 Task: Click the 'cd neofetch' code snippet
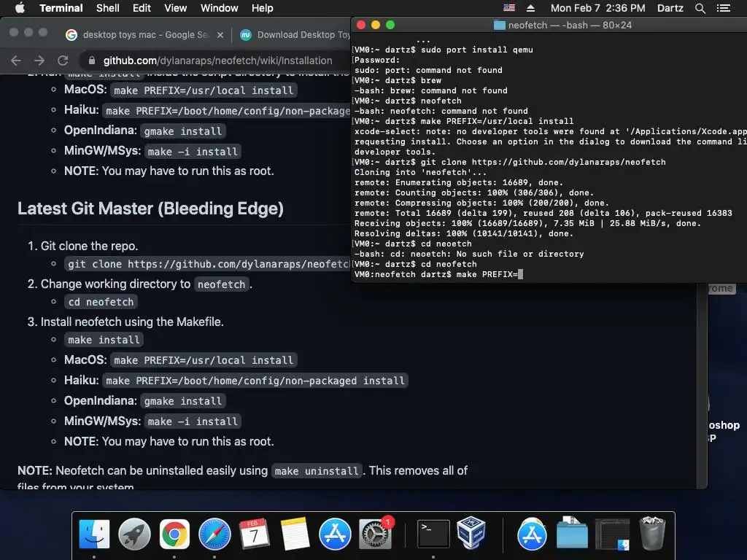pos(101,302)
